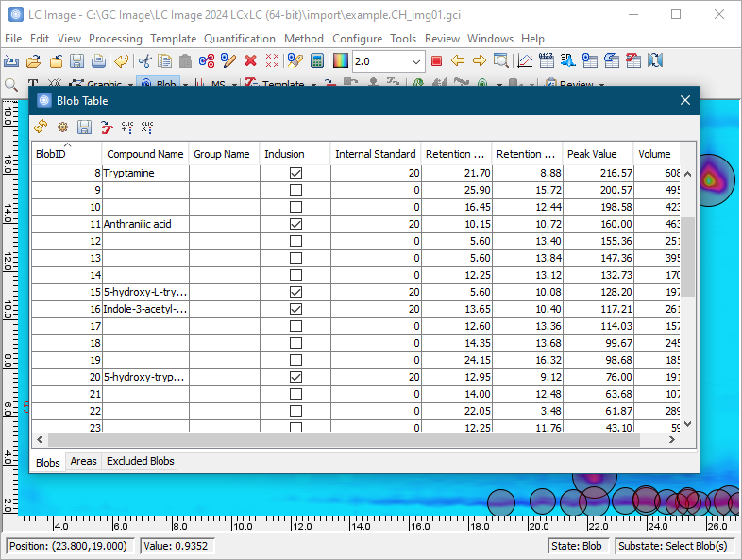The width and height of the screenshot is (742, 560).
Task: Click the calculator icon in main toolbar
Action: coord(317,61)
